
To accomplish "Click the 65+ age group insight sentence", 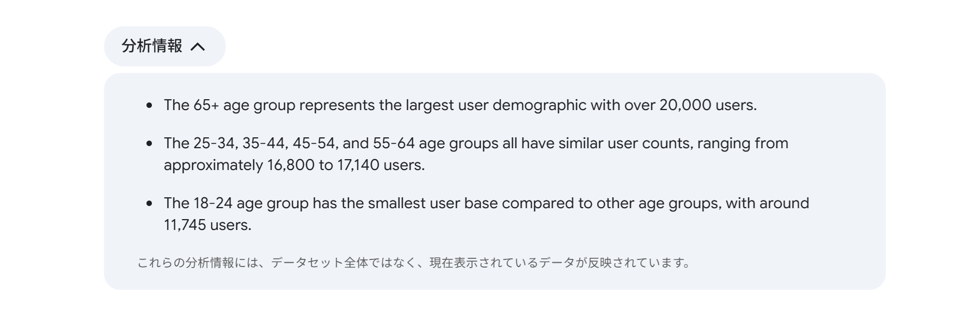I will pos(460,105).
